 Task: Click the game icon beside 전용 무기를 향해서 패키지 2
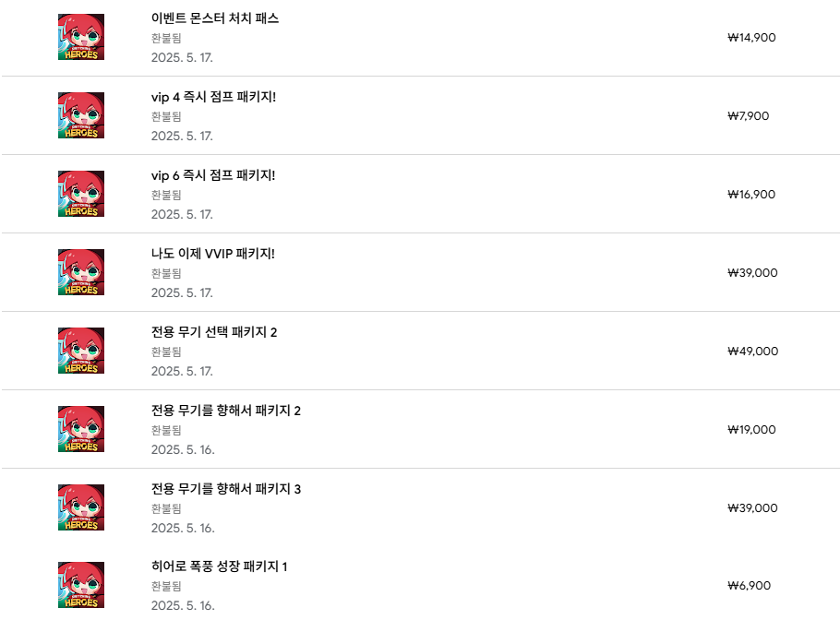pyautogui.click(x=81, y=429)
